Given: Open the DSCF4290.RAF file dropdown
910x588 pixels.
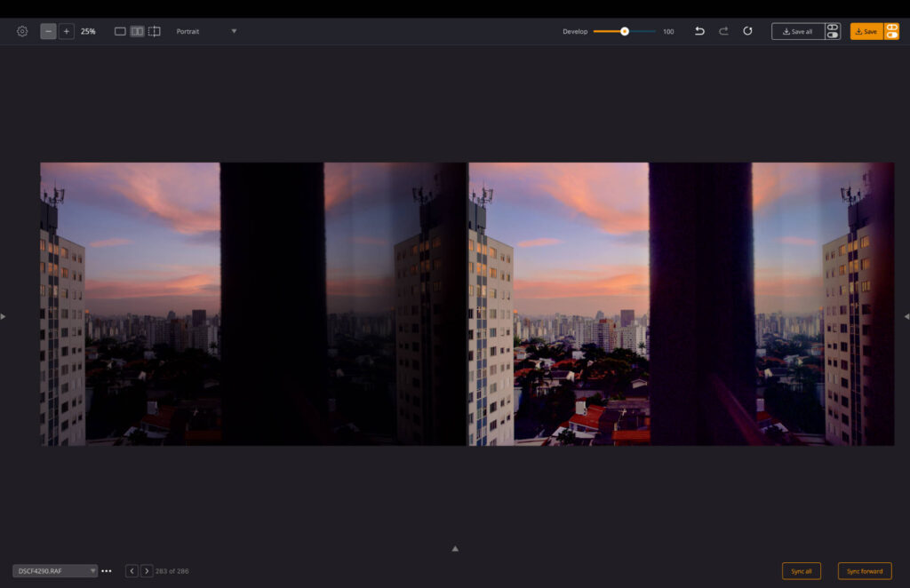Looking at the screenshot, I should click(x=55, y=571).
